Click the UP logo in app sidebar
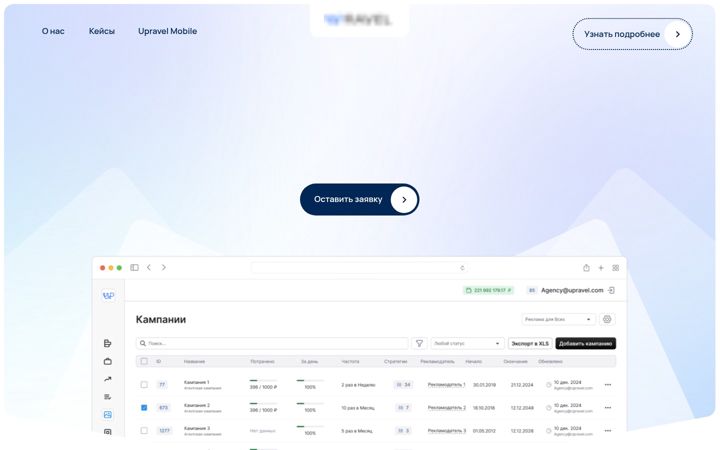 [108, 296]
